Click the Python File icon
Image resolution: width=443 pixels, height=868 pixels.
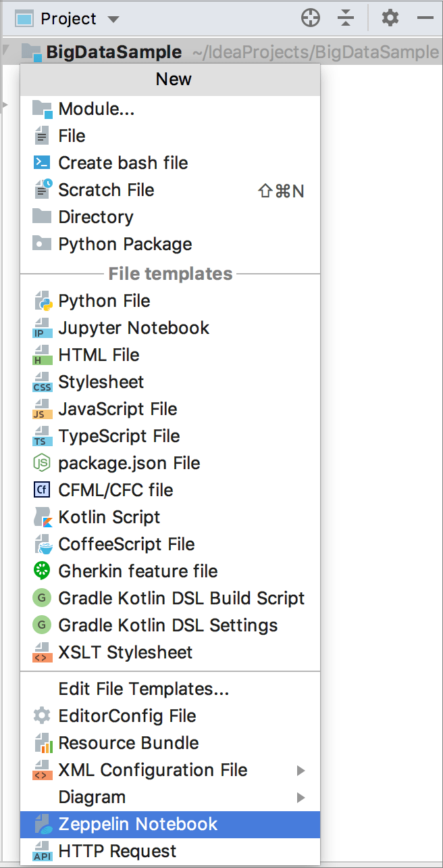pos(42,302)
